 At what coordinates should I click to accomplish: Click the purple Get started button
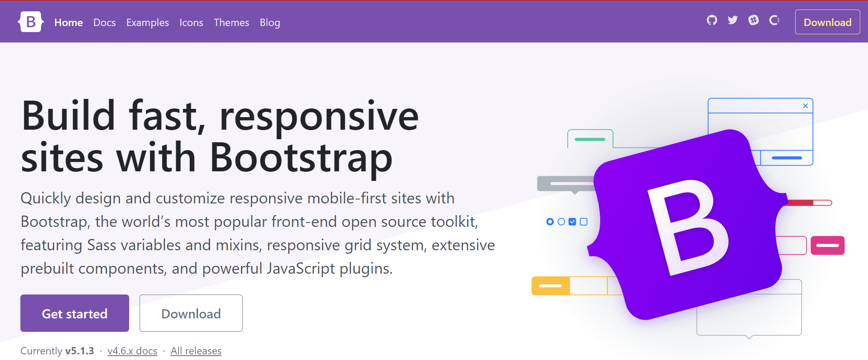point(75,313)
